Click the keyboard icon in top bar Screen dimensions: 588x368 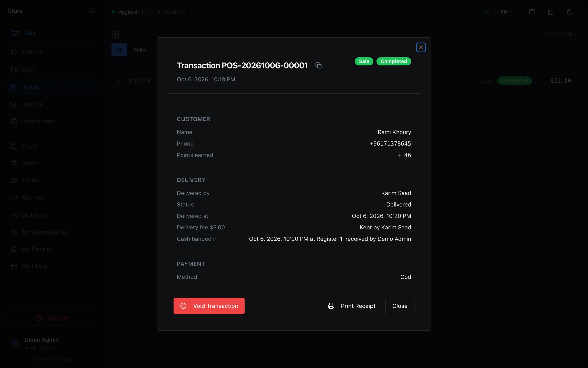tap(532, 12)
